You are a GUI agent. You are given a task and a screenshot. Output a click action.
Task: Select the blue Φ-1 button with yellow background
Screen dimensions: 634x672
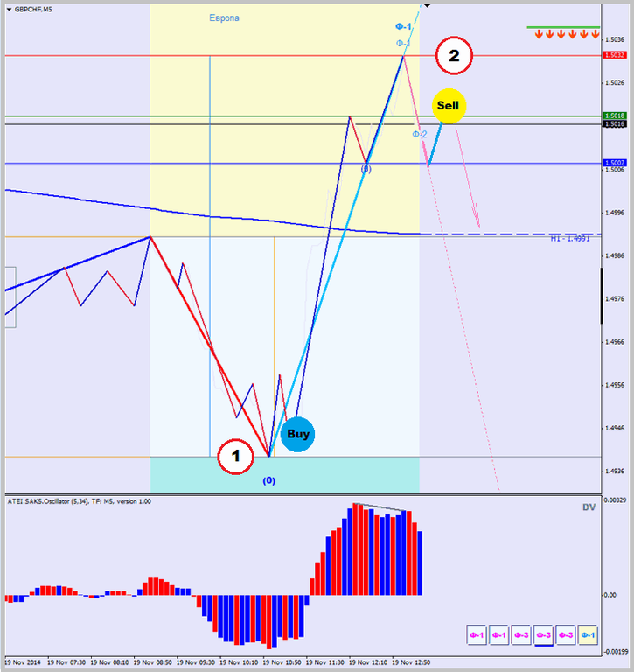point(588,634)
